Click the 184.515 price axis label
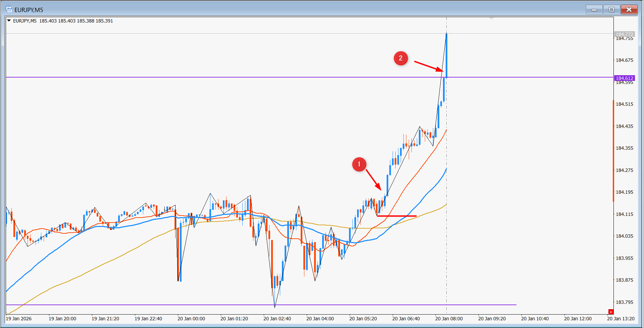644x328 pixels. point(625,104)
